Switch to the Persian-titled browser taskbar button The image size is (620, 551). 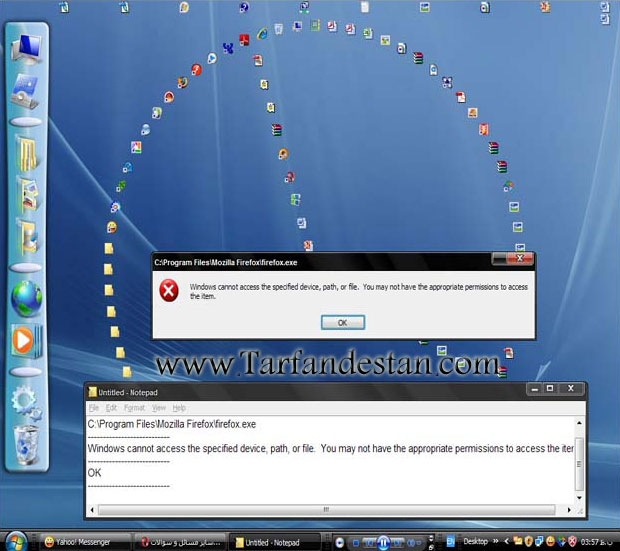(x=180, y=542)
